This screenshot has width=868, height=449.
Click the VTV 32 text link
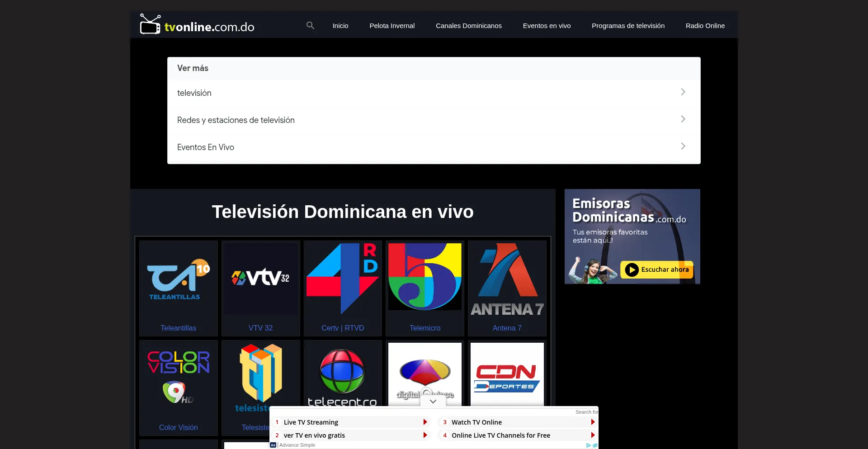[x=261, y=328]
